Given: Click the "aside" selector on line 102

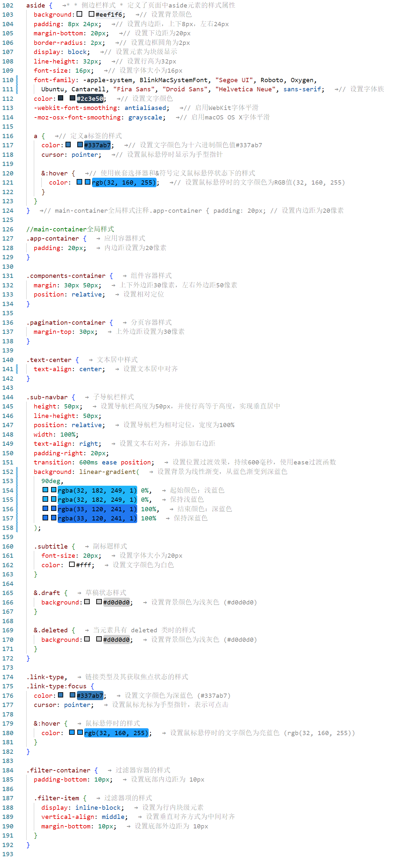Looking at the screenshot, I should coord(35,5).
